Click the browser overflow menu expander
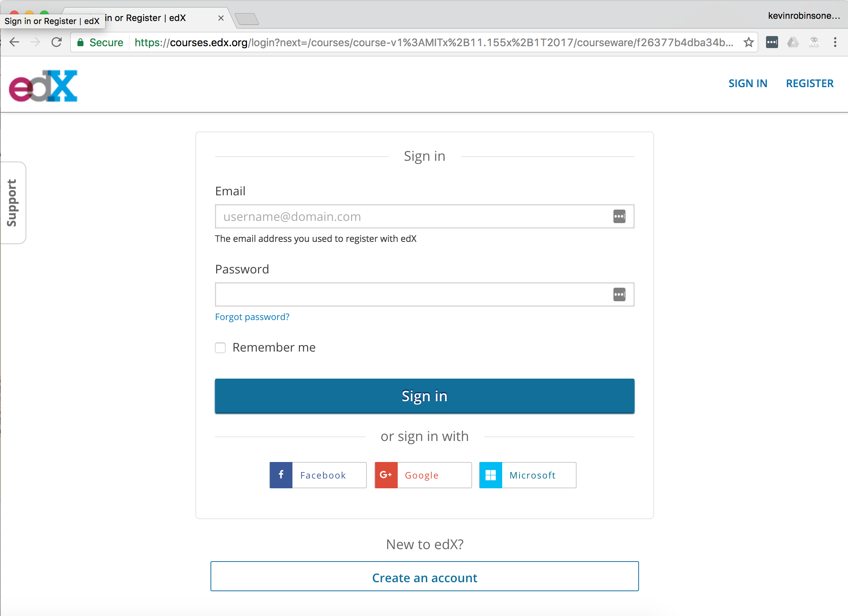Viewport: 848px width, 616px height. [835, 41]
